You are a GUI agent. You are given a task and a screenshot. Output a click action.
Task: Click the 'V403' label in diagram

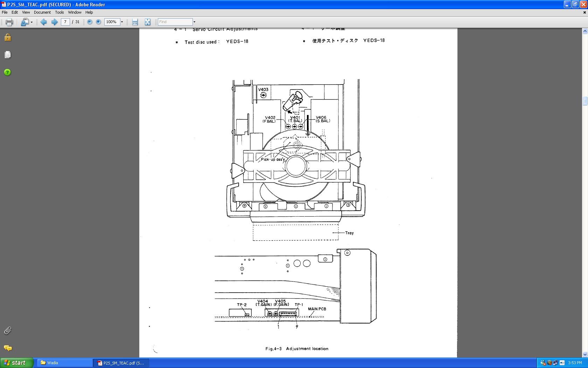[263, 89]
